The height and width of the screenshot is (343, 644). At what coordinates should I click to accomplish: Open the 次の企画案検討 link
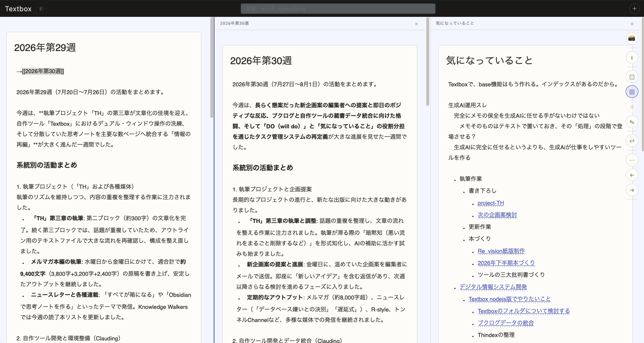coord(497,215)
